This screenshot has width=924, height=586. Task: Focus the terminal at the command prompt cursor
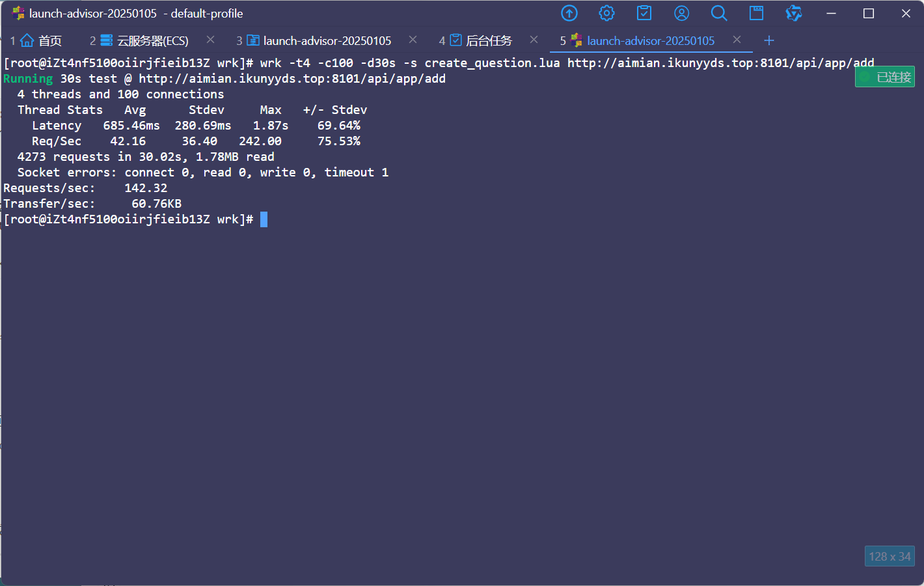pos(264,219)
